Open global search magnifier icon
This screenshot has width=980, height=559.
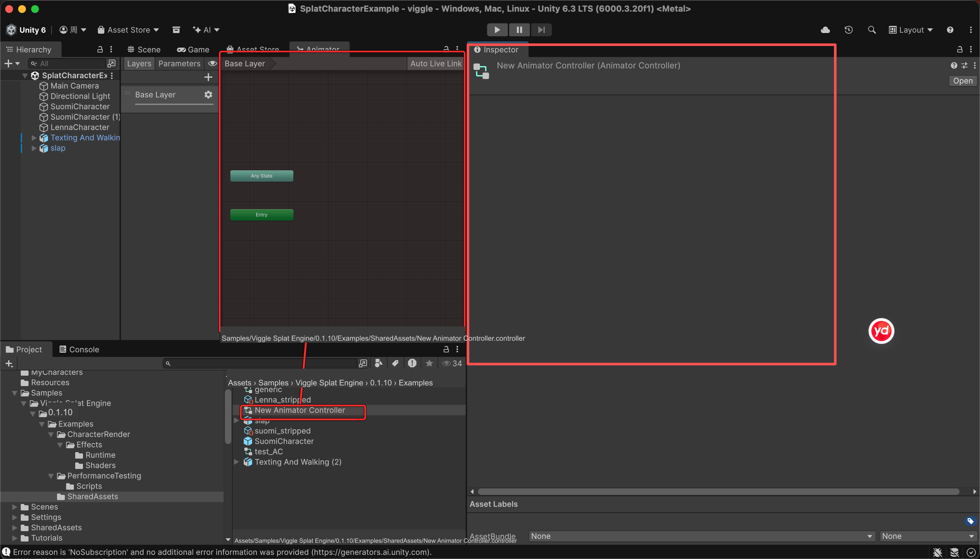click(x=872, y=30)
